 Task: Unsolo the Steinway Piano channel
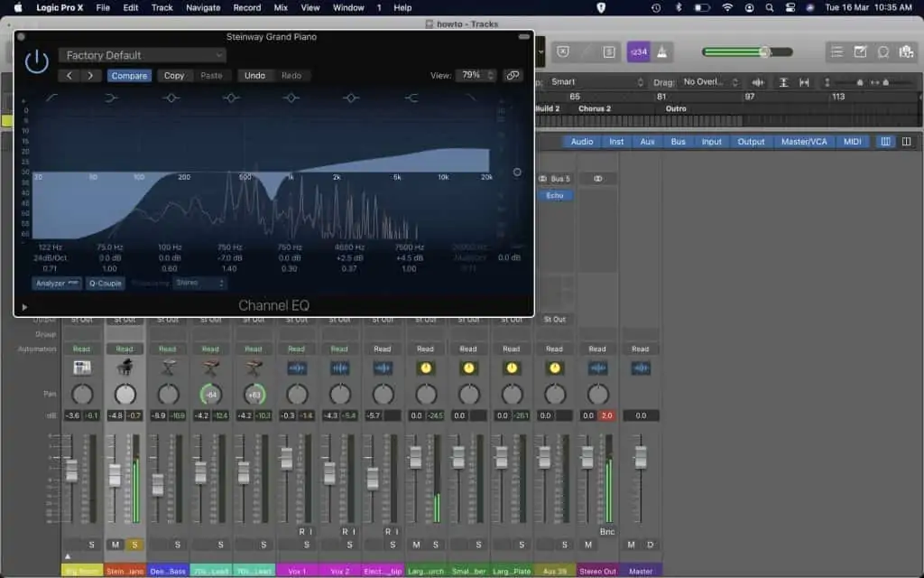coord(134,545)
